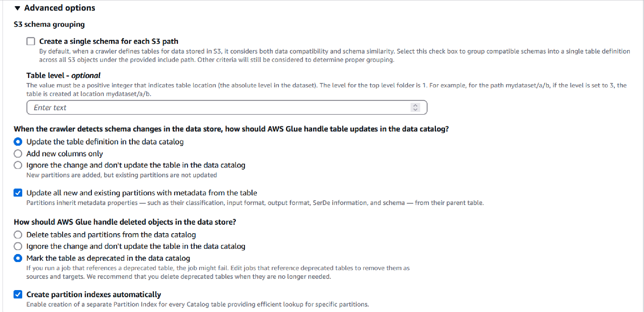Click the Table level 'Enter text' input field
644x312 pixels.
pos(193,107)
